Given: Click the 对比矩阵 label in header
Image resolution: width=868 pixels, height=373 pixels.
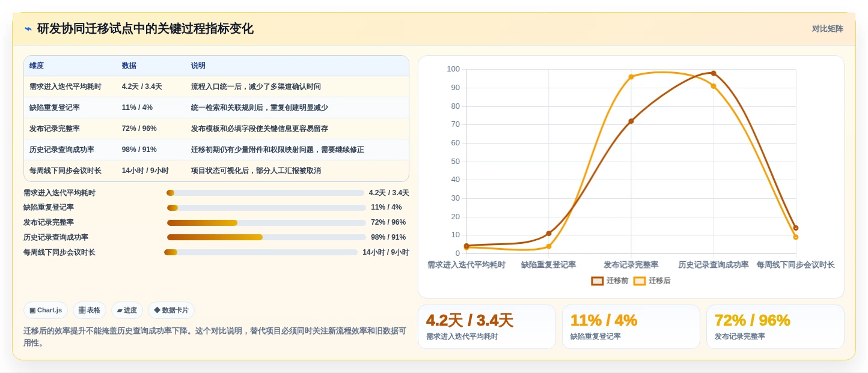Looking at the screenshot, I should 827,29.
